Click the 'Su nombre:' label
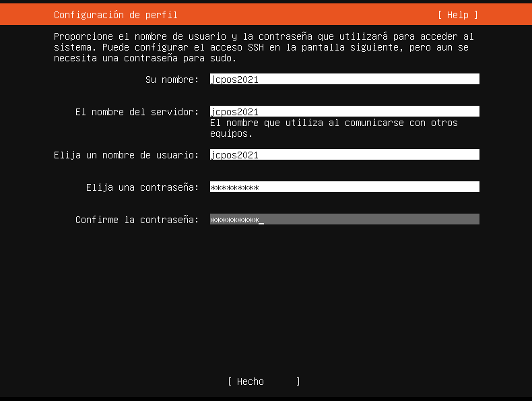The width and height of the screenshot is (532, 401). (x=172, y=80)
